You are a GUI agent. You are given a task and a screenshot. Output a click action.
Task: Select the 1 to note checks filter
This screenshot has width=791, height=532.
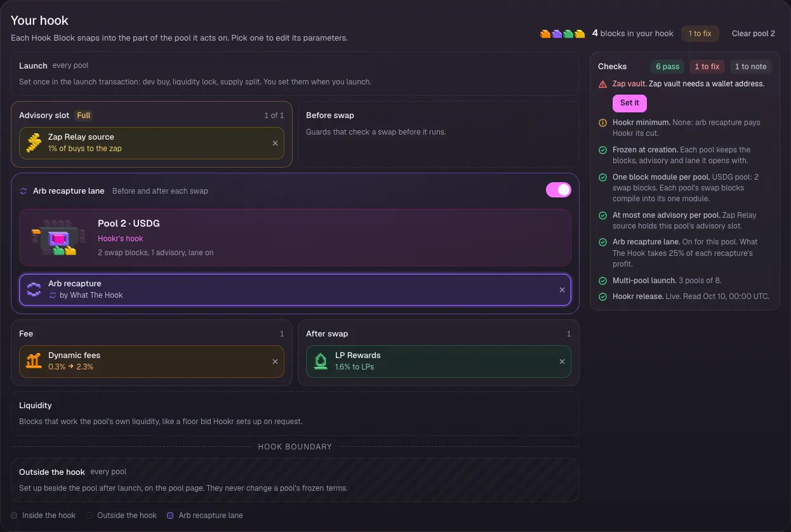pos(750,67)
